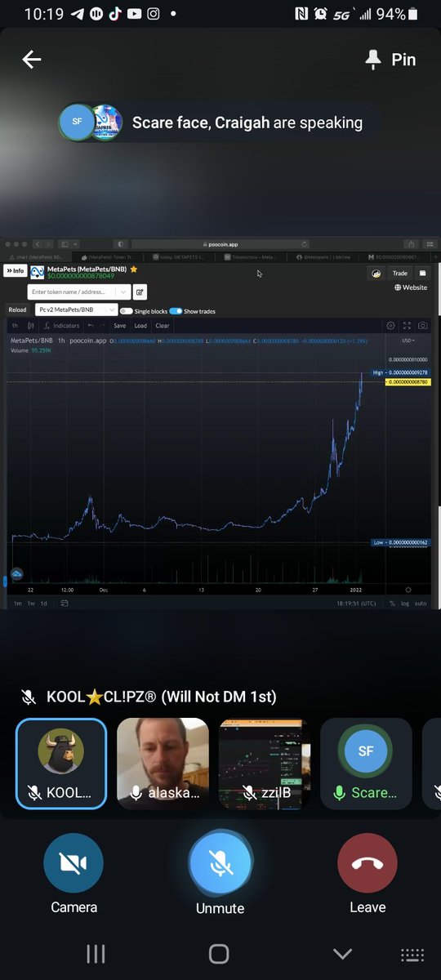Screen dimensions: 441x980
Task: Click Clear in chart toolbar
Action: coord(162,326)
